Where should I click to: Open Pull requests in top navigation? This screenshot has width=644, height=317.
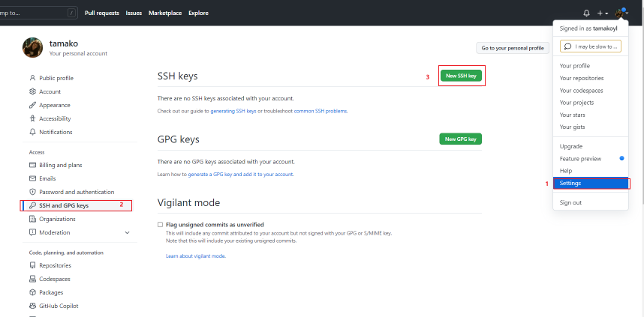[x=102, y=13]
